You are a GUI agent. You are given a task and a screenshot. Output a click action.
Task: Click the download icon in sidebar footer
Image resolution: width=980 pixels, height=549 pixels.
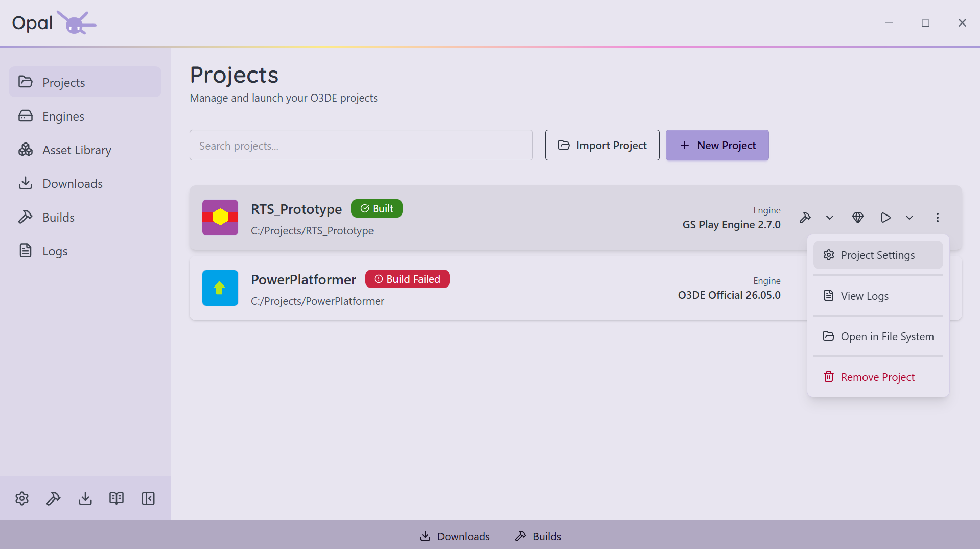[85, 498]
